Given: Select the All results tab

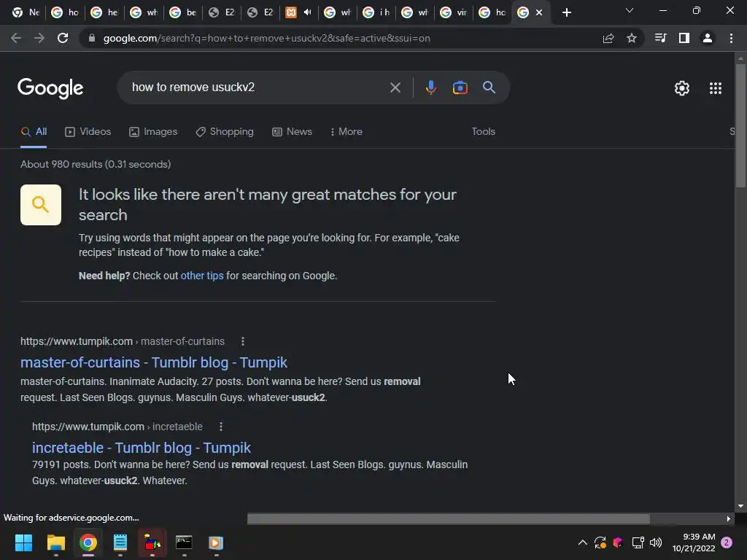Looking at the screenshot, I should point(34,132).
